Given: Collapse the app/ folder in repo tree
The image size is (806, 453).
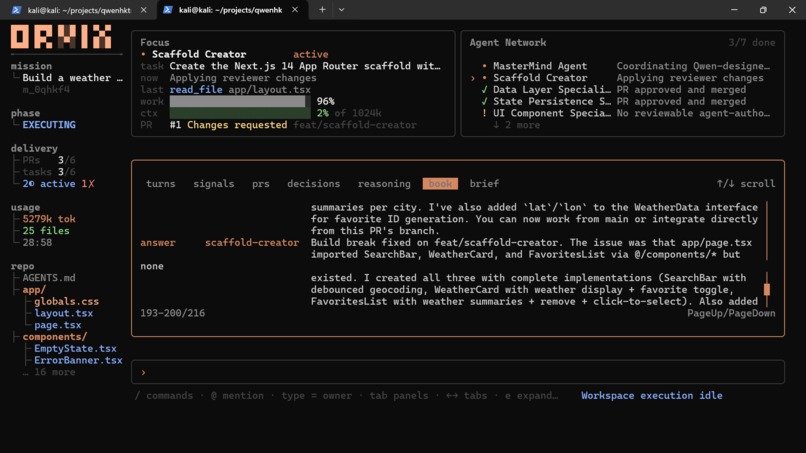Looking at the screenshot, I should pyautogui.click(x=34, y=289).
